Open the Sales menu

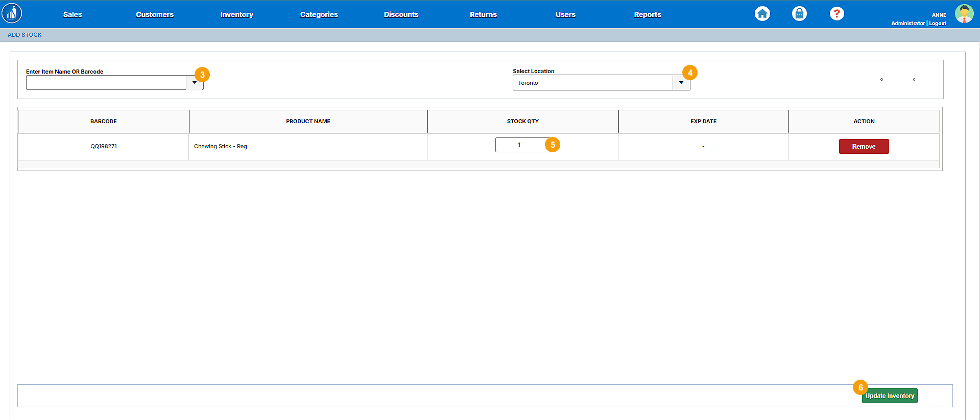(x=73, y=14)
